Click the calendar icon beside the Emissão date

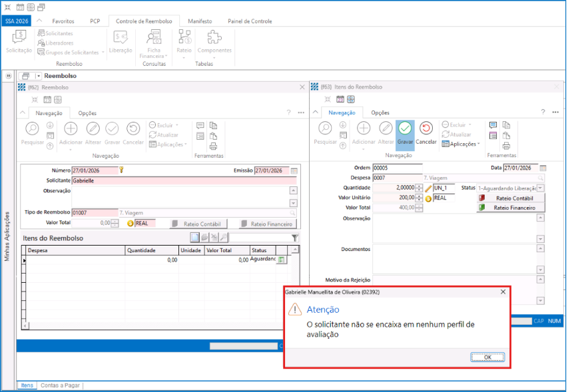(x=294, y=170)
